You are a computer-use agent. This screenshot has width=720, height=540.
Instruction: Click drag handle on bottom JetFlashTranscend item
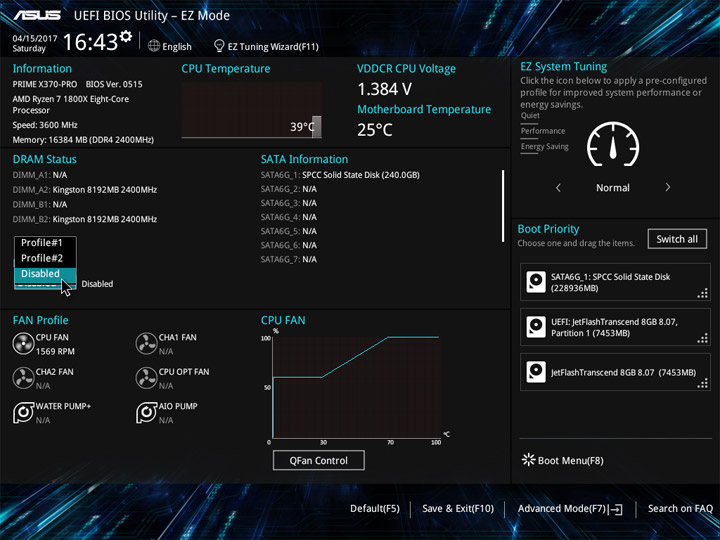click(x=703, y=383)
